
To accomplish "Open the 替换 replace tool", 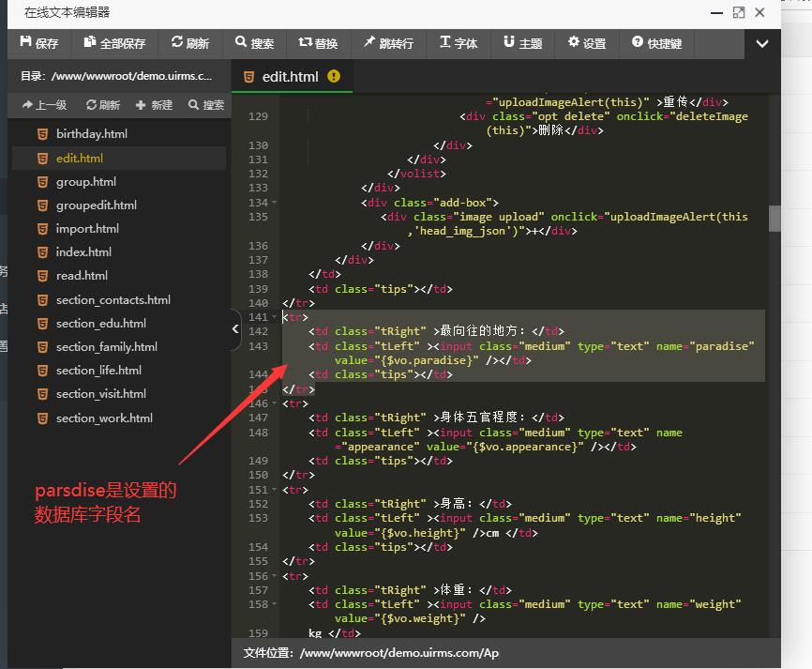I will click(318, 43).
